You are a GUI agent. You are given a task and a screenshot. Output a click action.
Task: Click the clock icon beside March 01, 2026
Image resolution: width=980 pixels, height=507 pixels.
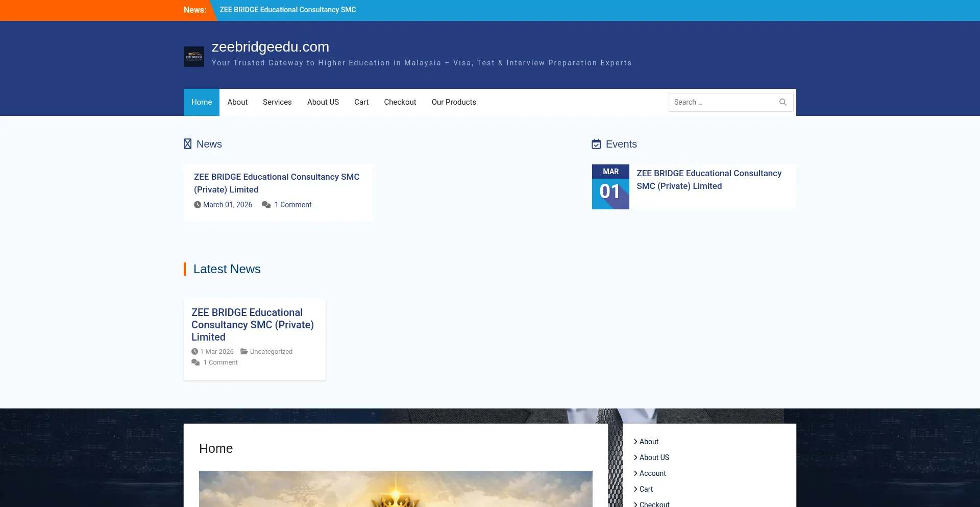(198, 205)
